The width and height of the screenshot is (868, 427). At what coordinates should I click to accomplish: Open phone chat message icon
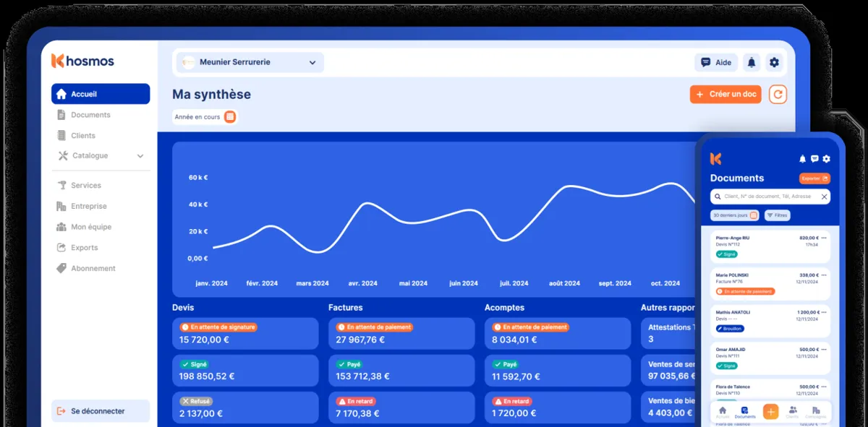pyautogui.click(x=814, y=159)
